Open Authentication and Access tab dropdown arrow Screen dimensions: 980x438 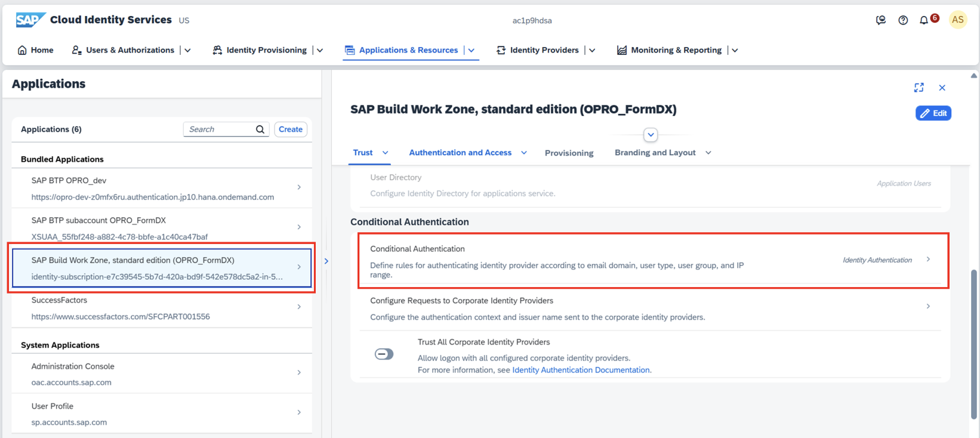524,153
